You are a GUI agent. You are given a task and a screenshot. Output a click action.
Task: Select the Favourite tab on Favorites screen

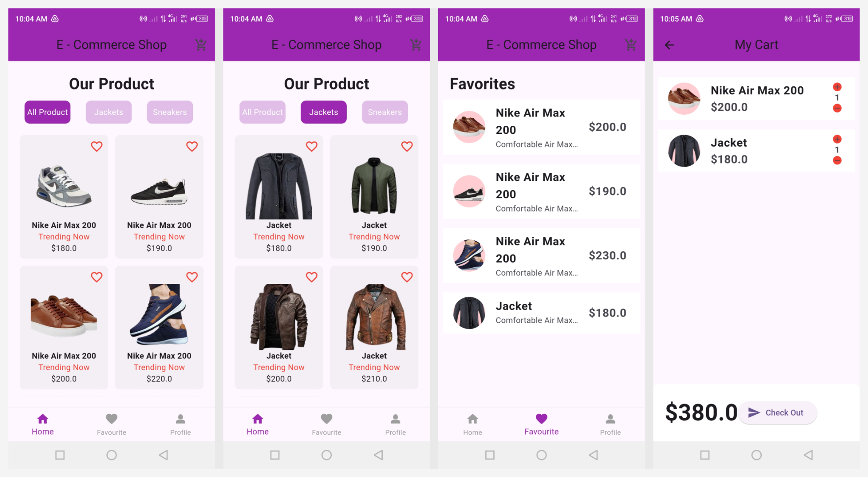click(x=541, y=424)
